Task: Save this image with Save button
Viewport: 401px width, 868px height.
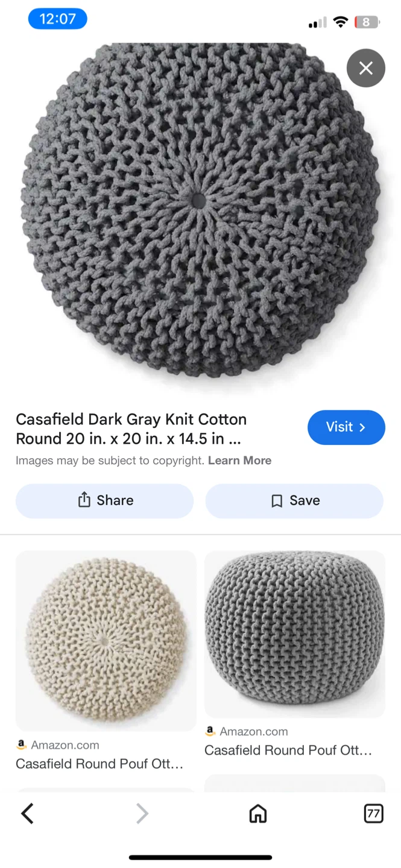Action: click(294, 501)
